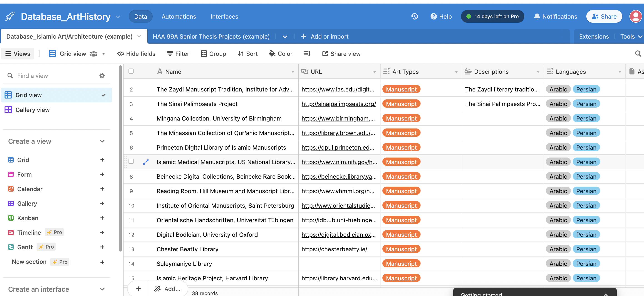Click the row height icon

(307, 54)
